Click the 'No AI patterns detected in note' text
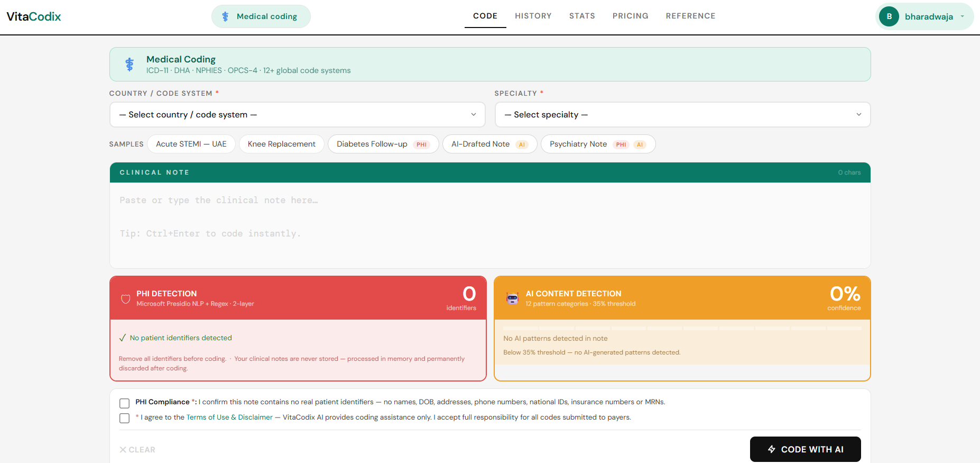Screen dimensions: 980x463 556,338
